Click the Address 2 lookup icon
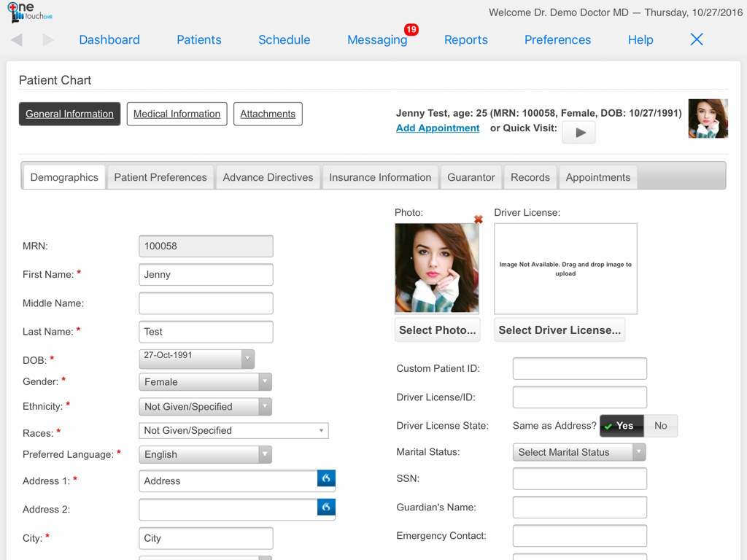The height and width of the screenshot is (560, 747). click(x=326, y=507)
